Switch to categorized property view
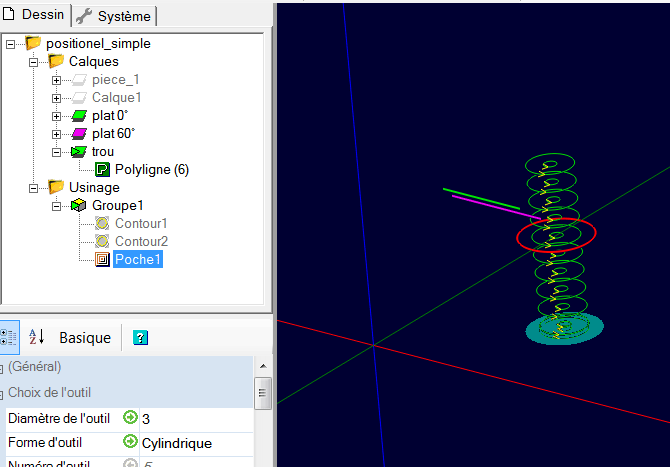Screen dimensions: 670x467 pos(8,337)
